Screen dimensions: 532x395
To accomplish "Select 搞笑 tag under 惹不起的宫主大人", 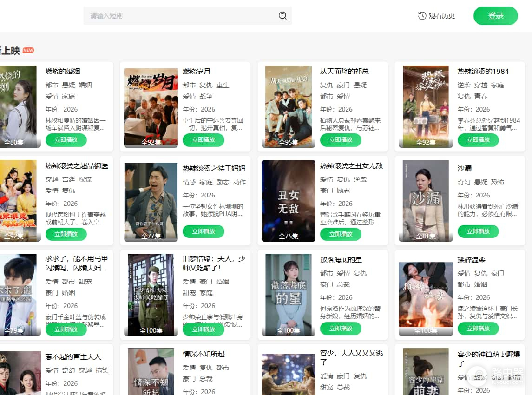I will click(x=102, y=370).
